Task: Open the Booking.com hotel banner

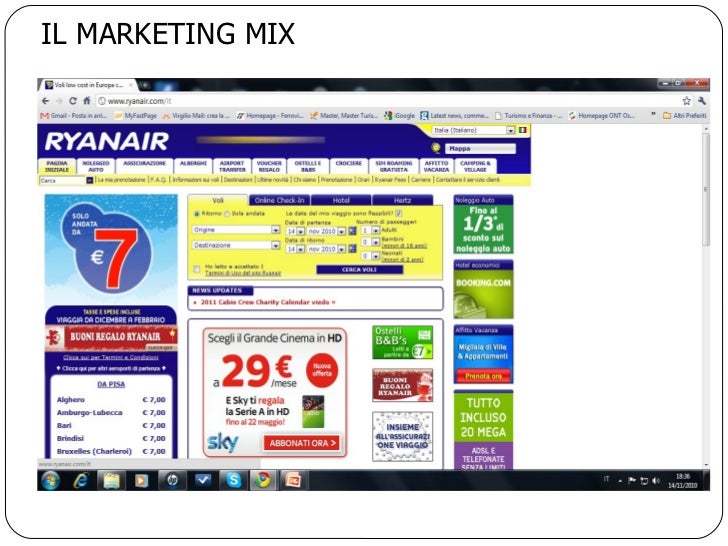Action: click(483, 289)
